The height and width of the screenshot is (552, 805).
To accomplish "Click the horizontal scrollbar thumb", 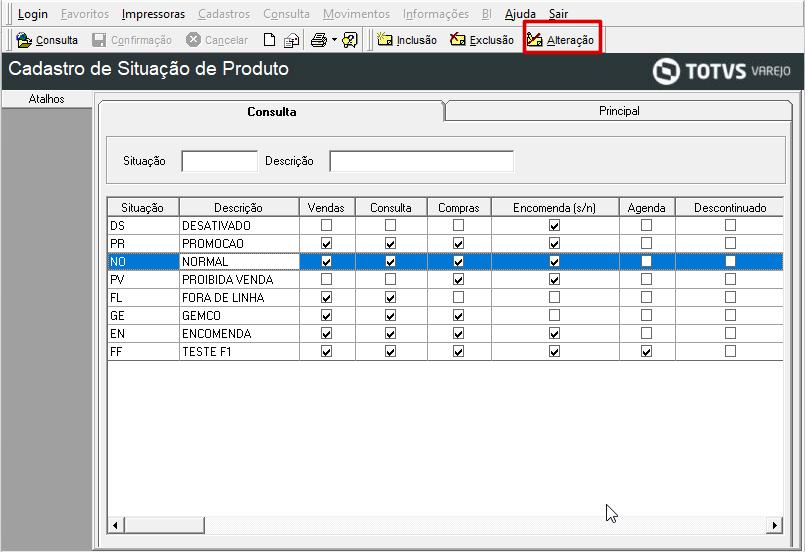I will 164,525.
